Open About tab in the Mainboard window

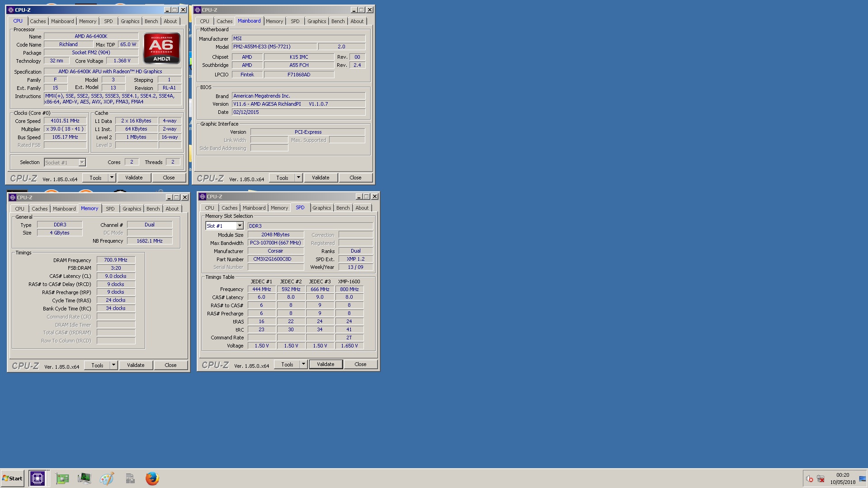357,21
